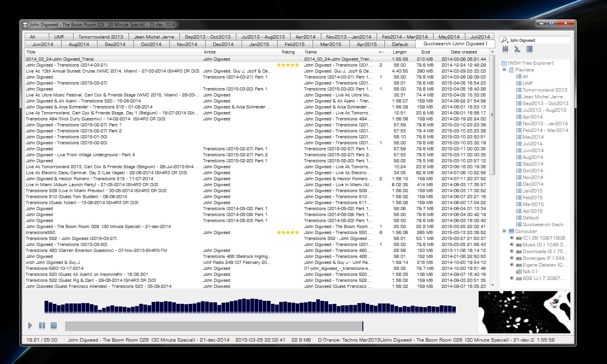Image resolution: width=607 pixels, height=364 pixels.
Task: Click the quick search field containing John Digweed
Action: click(539, 40)
